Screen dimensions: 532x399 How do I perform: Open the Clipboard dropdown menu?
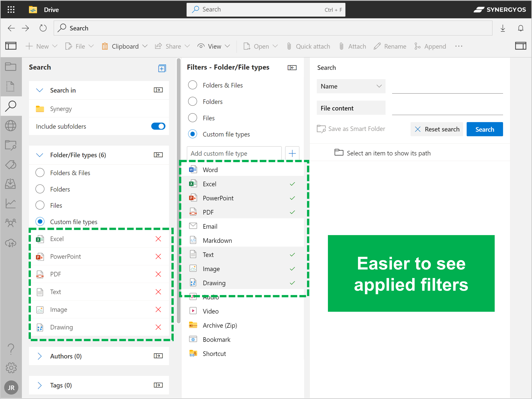pos(124,46)
